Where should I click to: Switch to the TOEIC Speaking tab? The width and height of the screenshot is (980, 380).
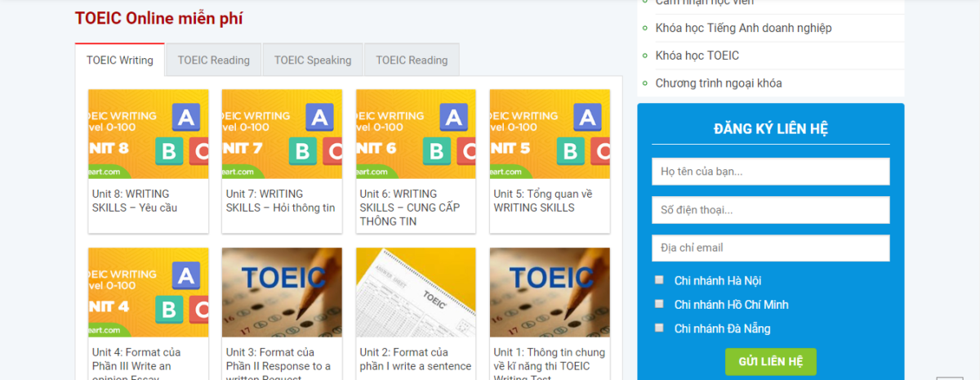coord(313,60)
